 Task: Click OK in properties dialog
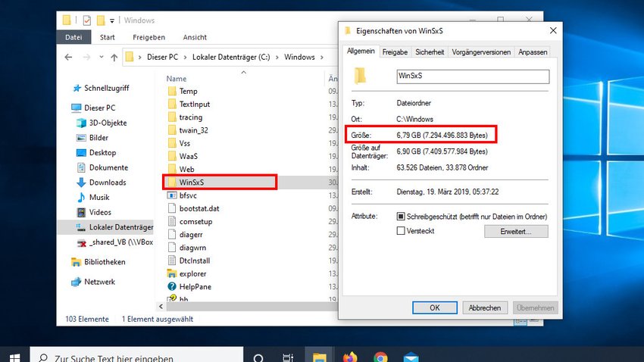[435, 307]
